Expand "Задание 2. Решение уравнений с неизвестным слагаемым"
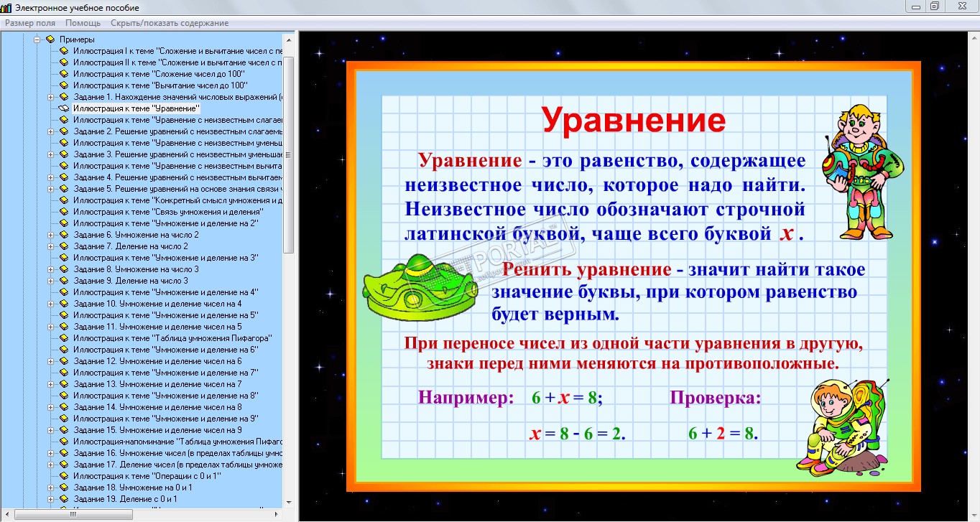This screenshot has width=980, height=522. point(50,131)
